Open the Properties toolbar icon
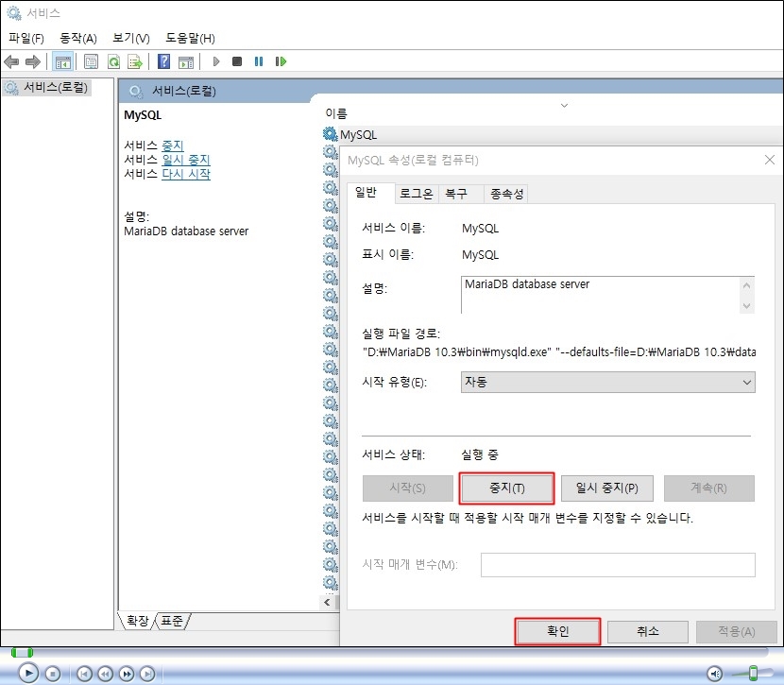The image size is (784, 685). coord(91,62)
